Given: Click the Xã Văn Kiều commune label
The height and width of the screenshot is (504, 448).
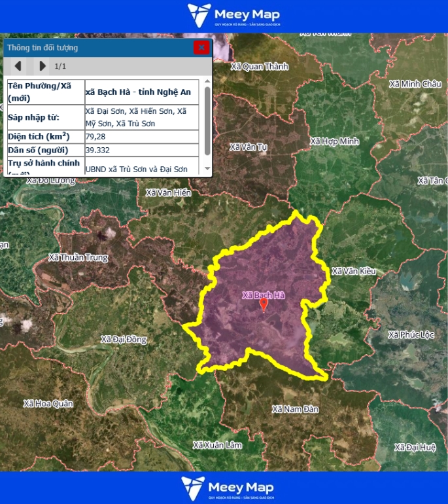Looking at the screenshot, I should pos(354,271).
